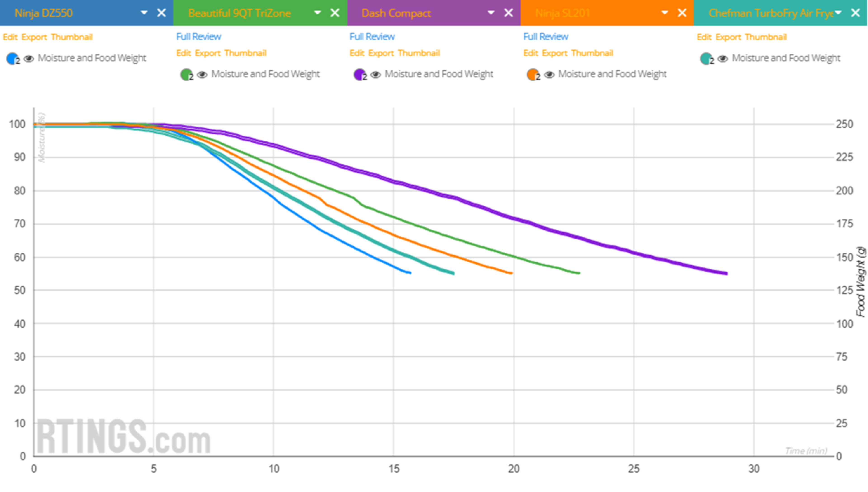Viewport: 868px width, 492px height.
Task: Select the Beautiful 9QT TriZone header tab
Action: [239, 13]
